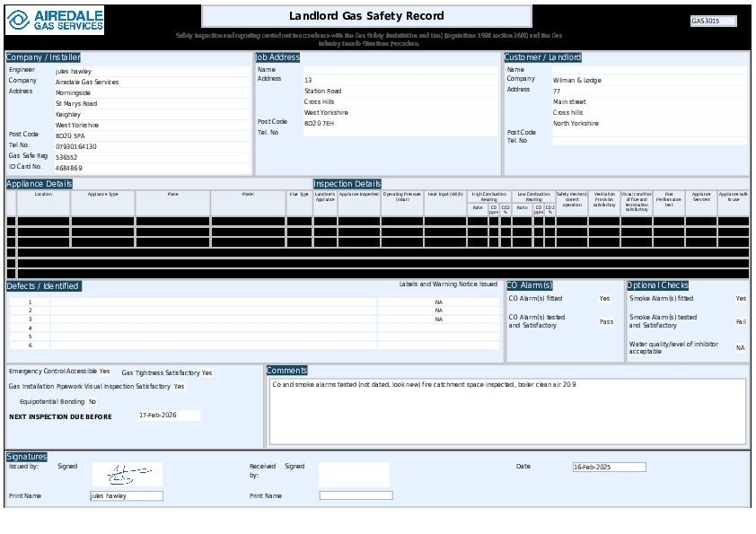The width and height of the screenshot is (756, 534).
Task: Click the Engineer name field 'jules hawley'
Action: pos(152,71)
